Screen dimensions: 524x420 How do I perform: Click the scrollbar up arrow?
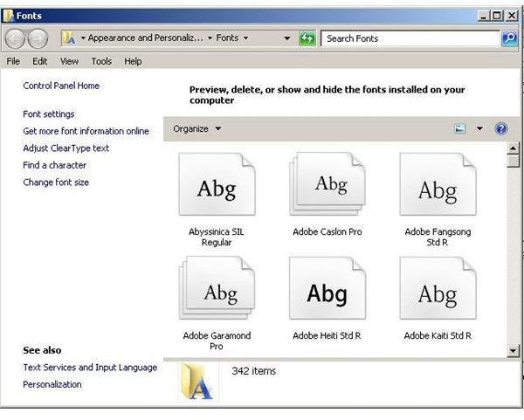pyautogui.click(x=513, y=148)
